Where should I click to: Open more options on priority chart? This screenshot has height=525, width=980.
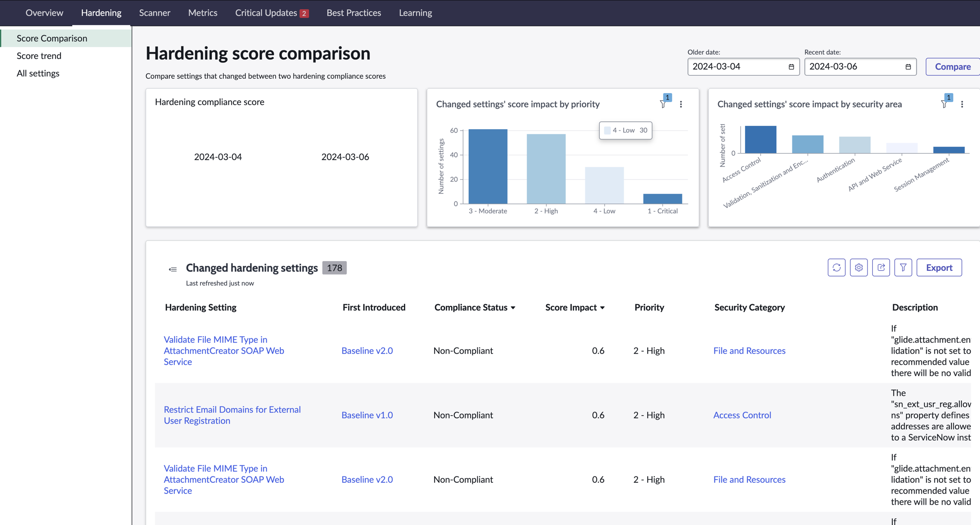pyautogui.click(x=681, y=104)
